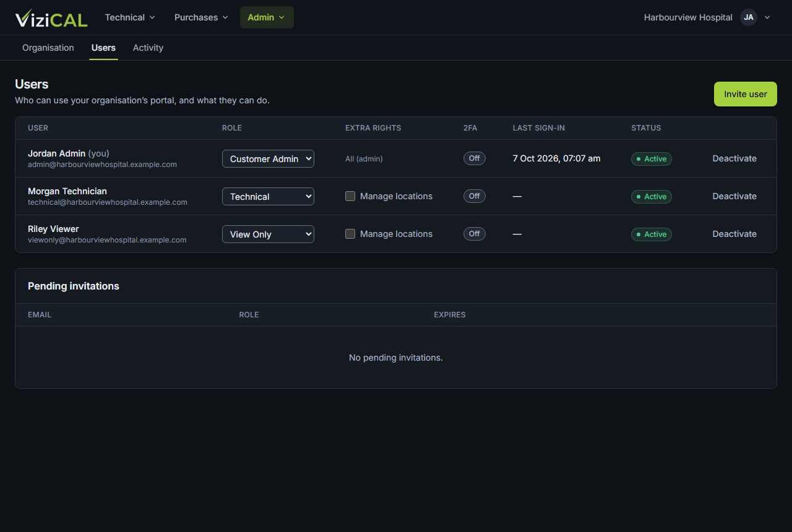Open role dropdown for Morgan Technician
The height and width of the screenshot is (532, 792).
(268, 197)
